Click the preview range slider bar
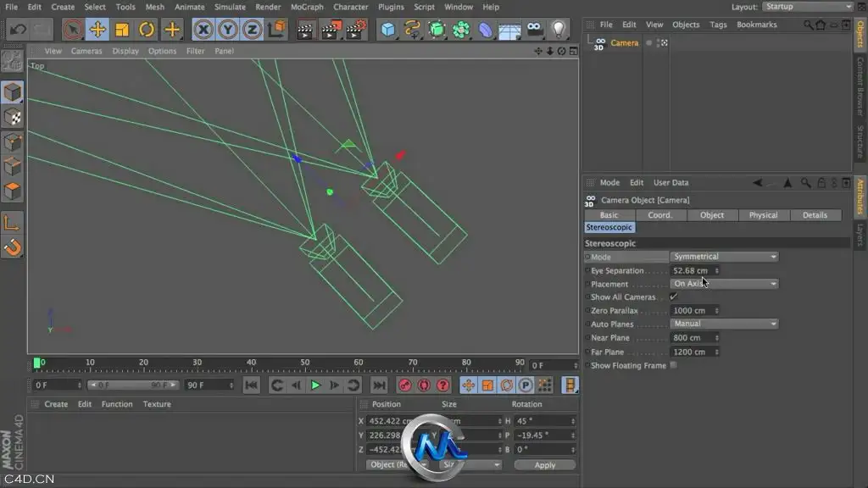The image size is (868, 488). point(133,385)
